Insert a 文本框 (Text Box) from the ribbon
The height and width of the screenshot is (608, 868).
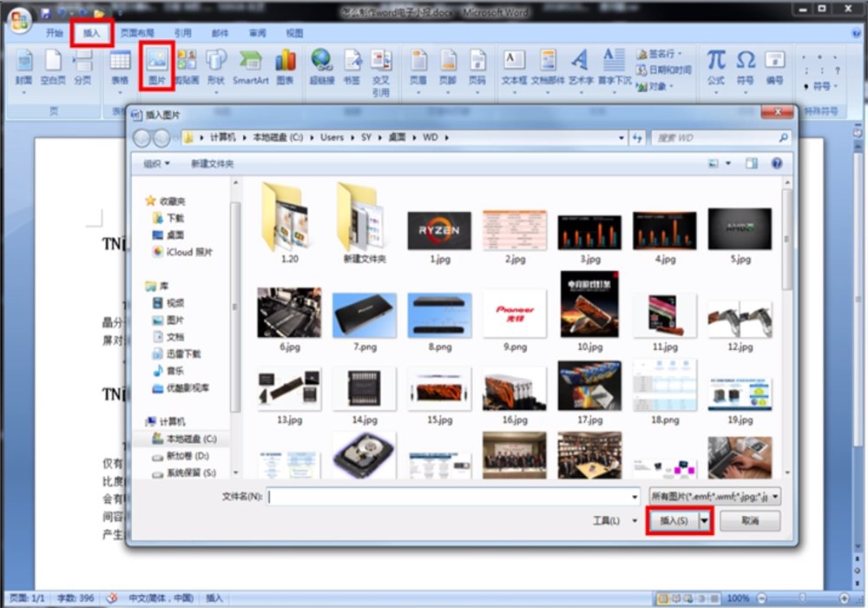point(514,67)
